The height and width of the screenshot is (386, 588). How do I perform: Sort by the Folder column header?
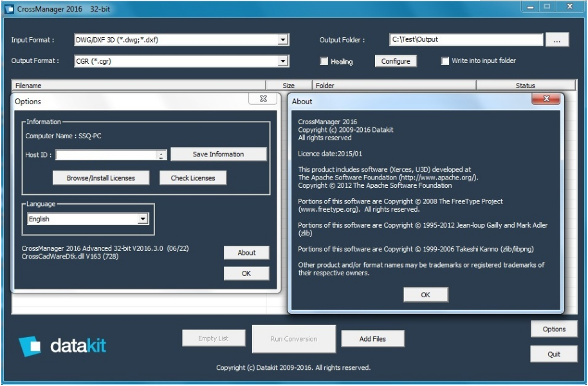tap(394, 86)
